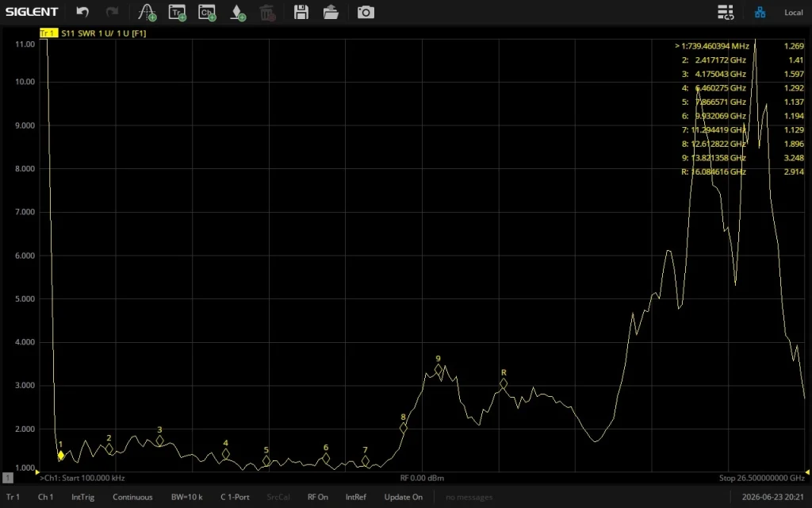Select marker 7 diamond on the trace
This screenshot has height=508, width=812.
point(365,461)
